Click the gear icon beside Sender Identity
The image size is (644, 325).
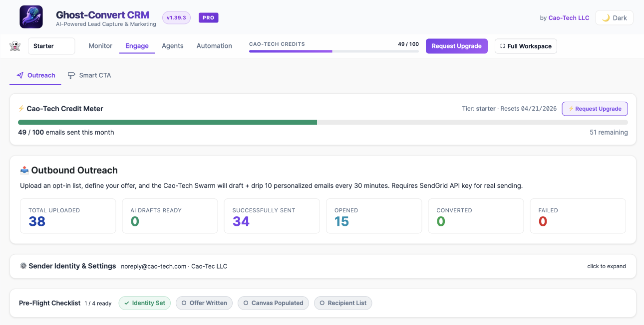(x=23, y=266)
